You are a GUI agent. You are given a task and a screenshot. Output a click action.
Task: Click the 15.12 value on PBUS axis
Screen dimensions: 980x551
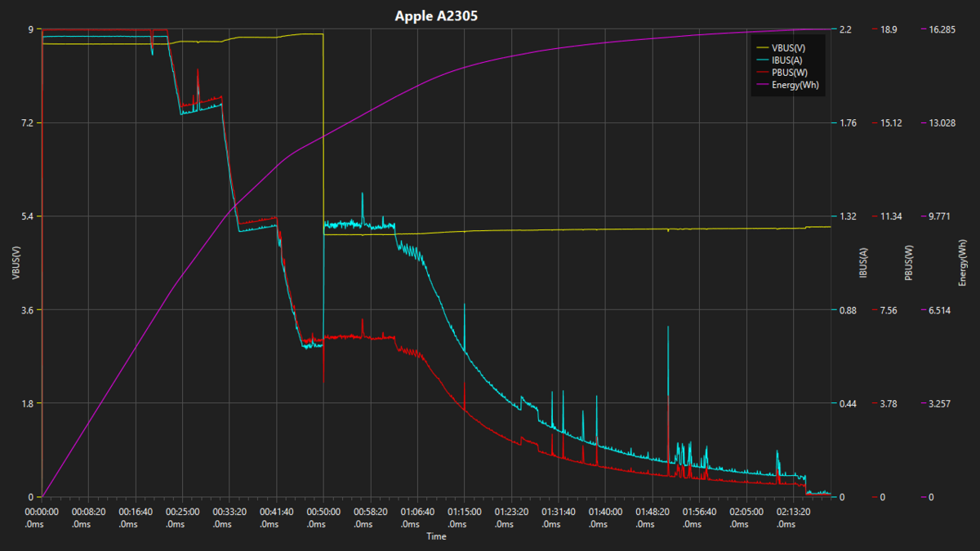coord(891,123)
